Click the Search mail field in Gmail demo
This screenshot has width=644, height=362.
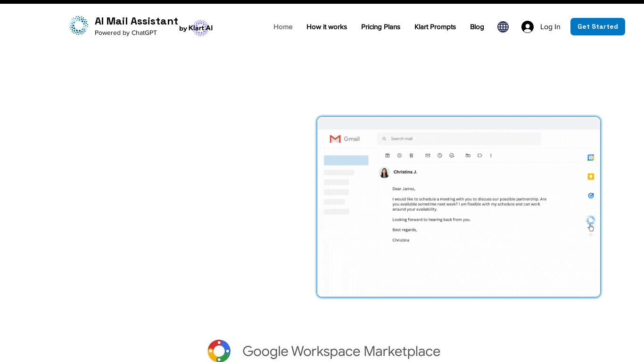pyautogui.click(x=459, y=139)
